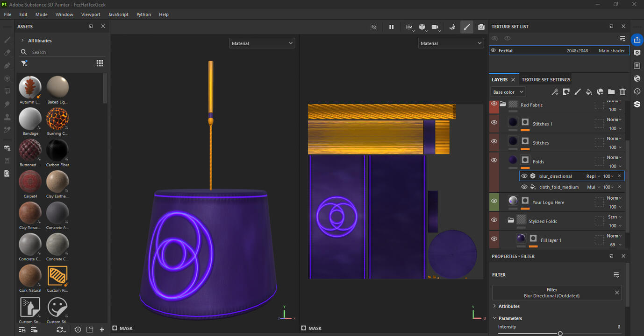
Task: Open the History panel icon on right dock
Action: (637, 91)
